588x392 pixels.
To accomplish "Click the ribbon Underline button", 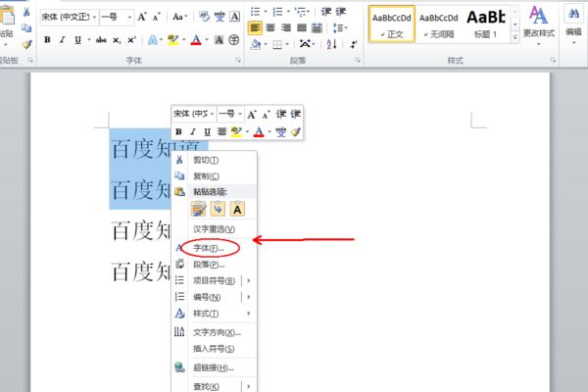I will tap(78, 40).
